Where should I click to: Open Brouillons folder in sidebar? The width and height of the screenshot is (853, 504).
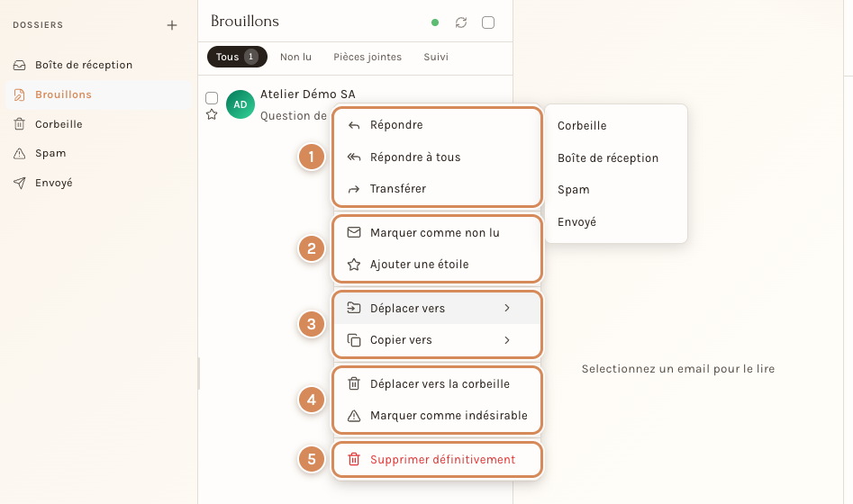(98, 94)
